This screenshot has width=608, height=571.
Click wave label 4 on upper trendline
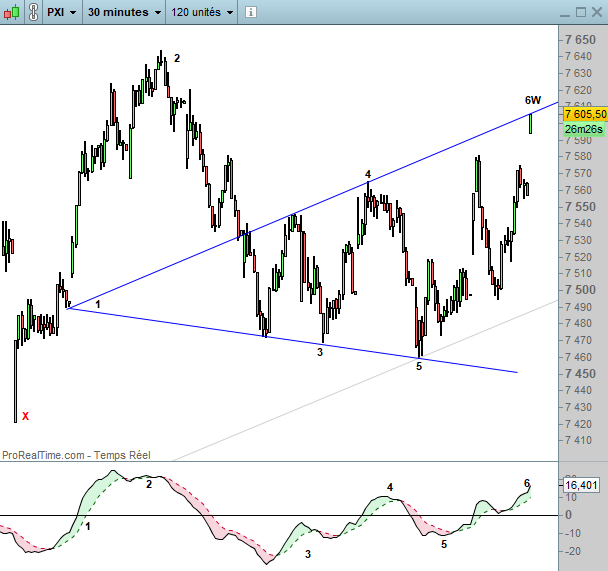coord(368,174)
